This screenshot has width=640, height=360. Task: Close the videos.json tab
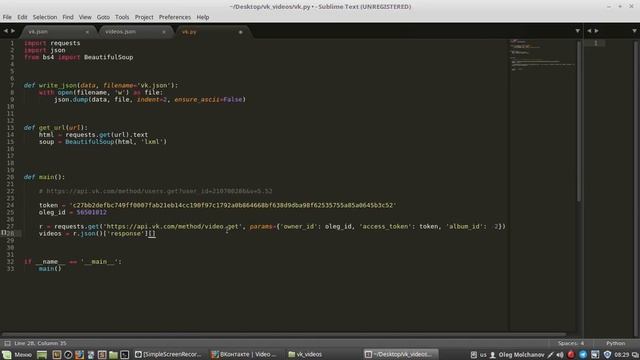164,32
